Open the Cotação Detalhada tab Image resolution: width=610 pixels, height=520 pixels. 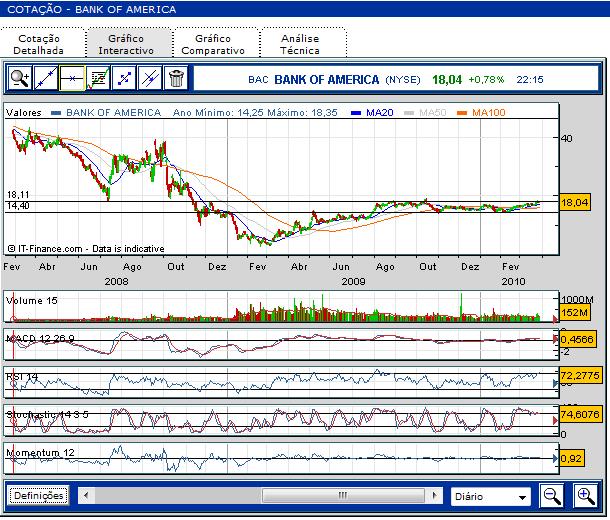[39, 44]
